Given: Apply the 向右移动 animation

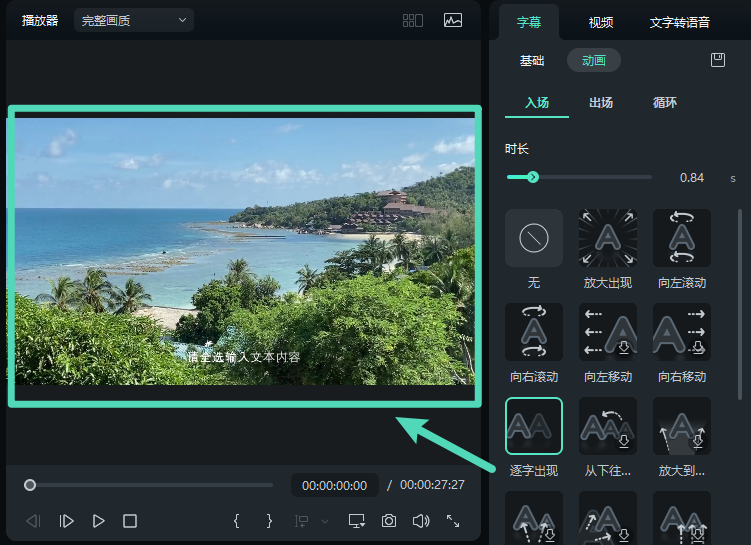Looking at the screenshot, I should (x=682, y=332).
